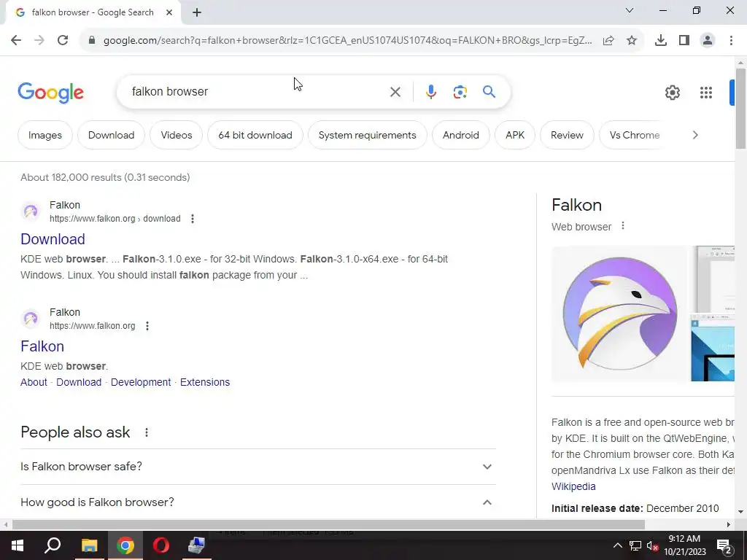Open tab search dropdown chevron

[630, 10]
